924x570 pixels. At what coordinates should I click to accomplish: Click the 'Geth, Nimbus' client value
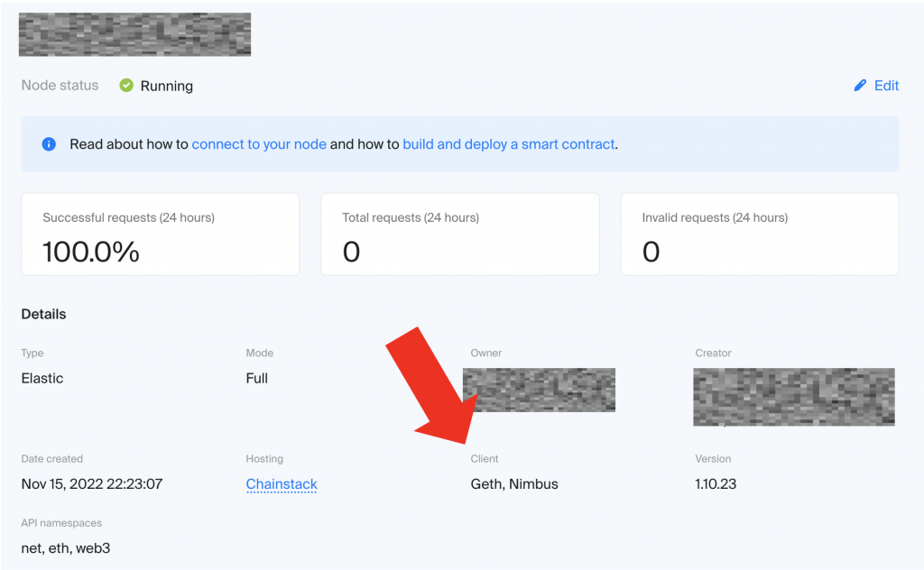514,484
